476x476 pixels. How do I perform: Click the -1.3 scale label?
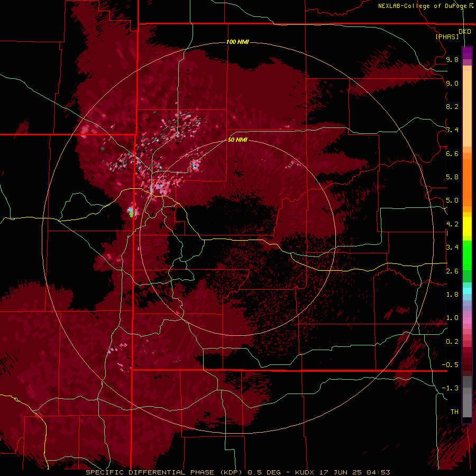(x=450, y=388)
